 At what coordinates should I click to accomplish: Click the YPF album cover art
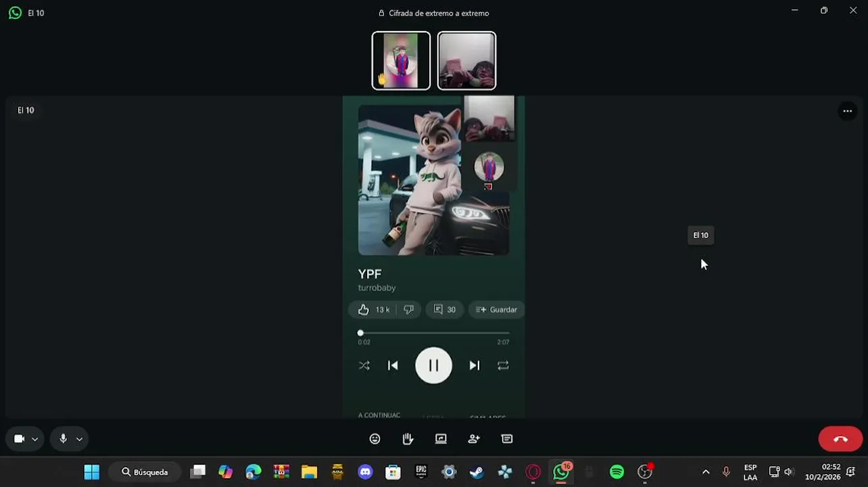[x=433, y=180]
